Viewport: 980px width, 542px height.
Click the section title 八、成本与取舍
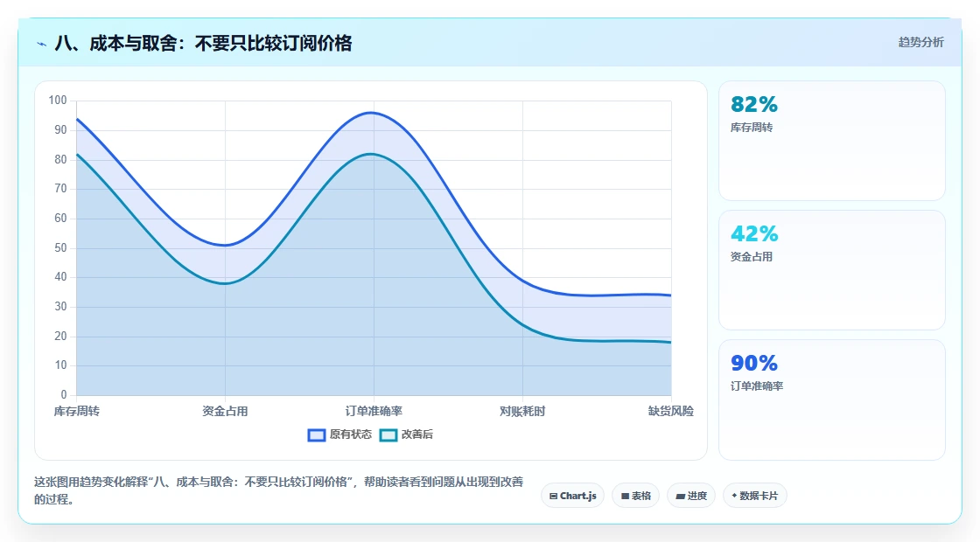pos(203,43)
